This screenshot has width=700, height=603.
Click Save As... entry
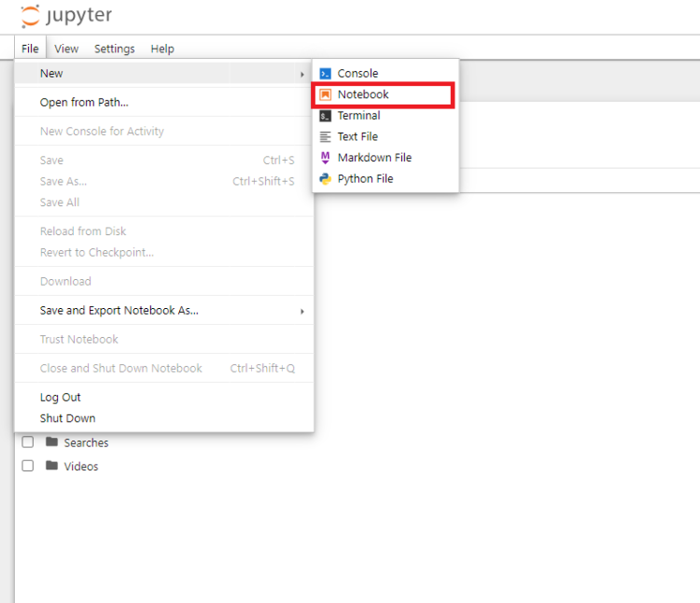(x=164, y=181)
